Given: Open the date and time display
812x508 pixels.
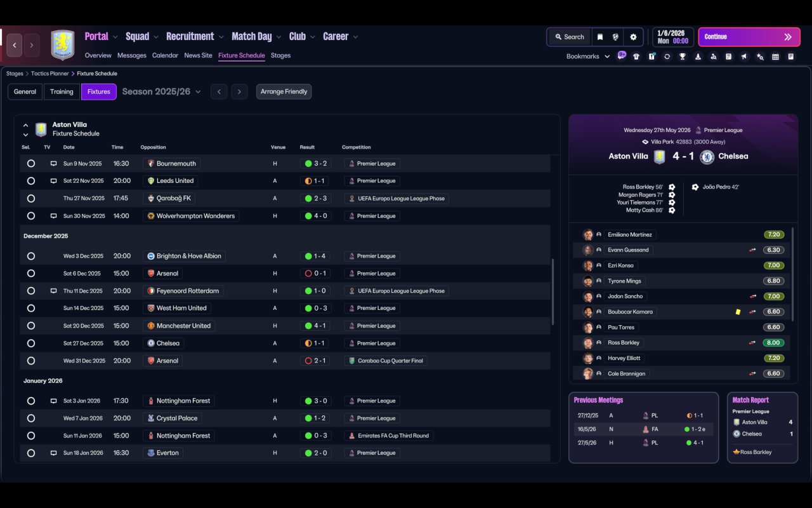Looking at the screenshot, I should tap(672, 37).
